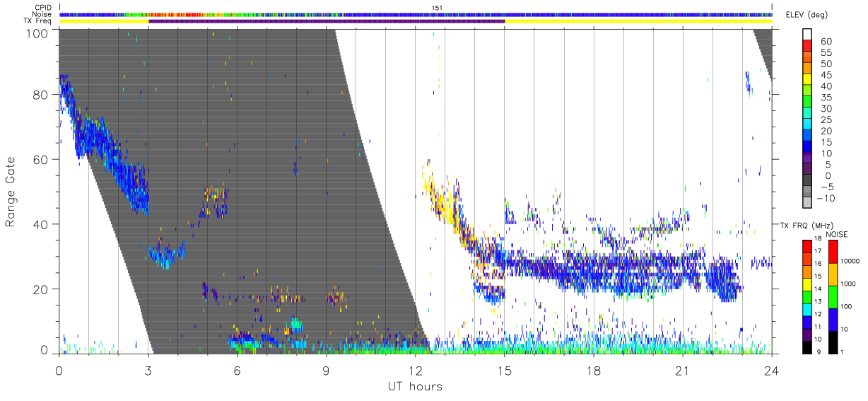This screenshot has height=401, width=868.
Task: Click the 'Range Gate' axis title
Action: (11, 192)
